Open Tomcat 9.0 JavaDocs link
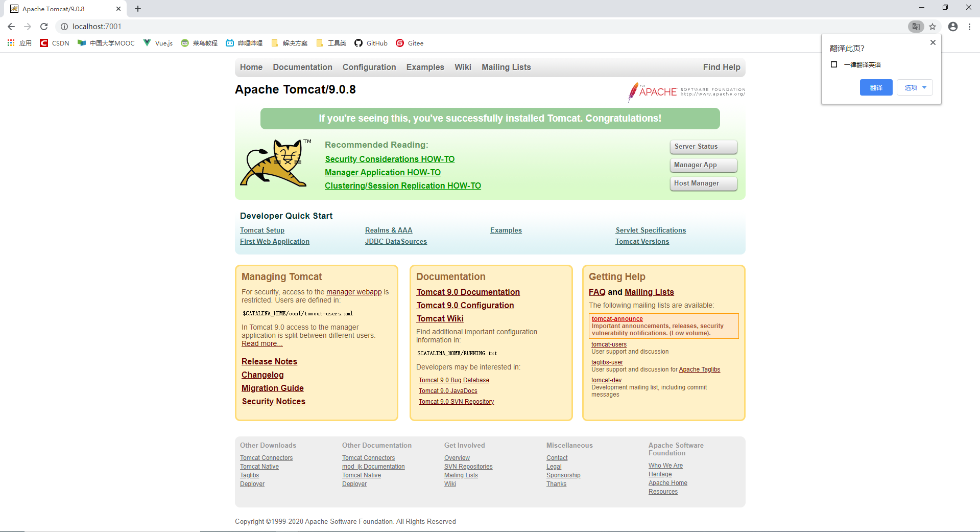 click(x=448, y=391)
